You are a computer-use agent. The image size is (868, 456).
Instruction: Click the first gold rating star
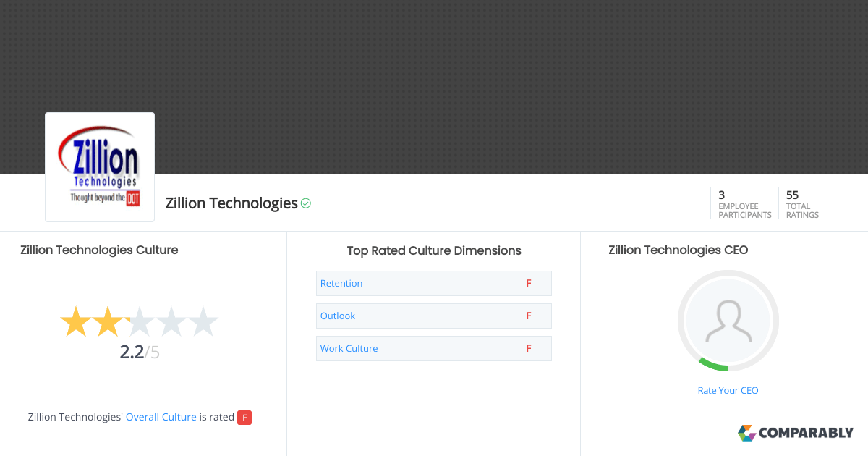[x=75, y=322]
